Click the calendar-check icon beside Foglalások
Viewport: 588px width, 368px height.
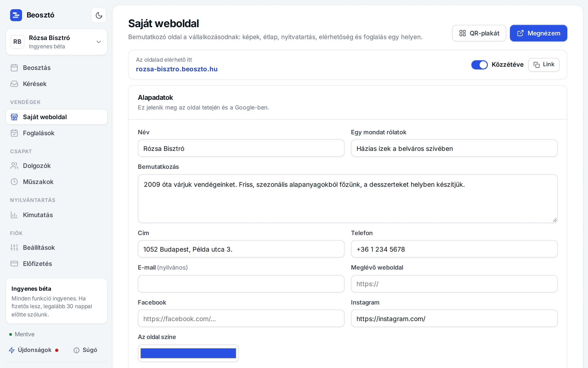click(x=14, y=133)
